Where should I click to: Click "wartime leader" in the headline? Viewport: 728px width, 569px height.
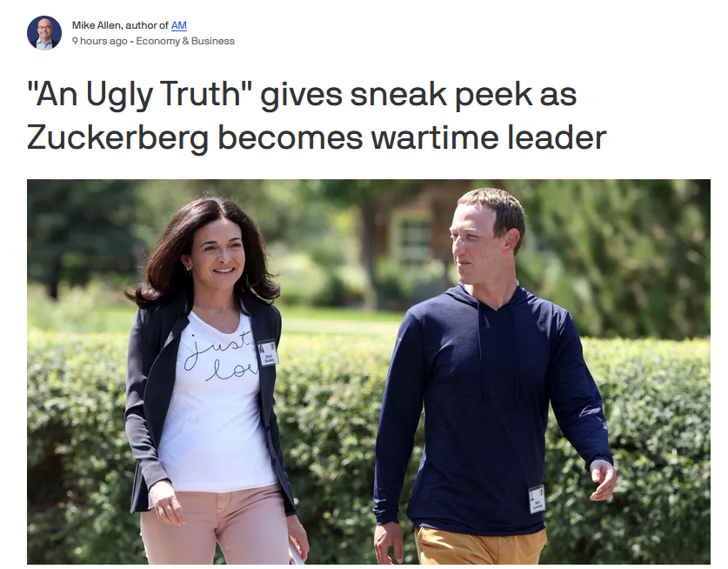(x=489, y=137)
